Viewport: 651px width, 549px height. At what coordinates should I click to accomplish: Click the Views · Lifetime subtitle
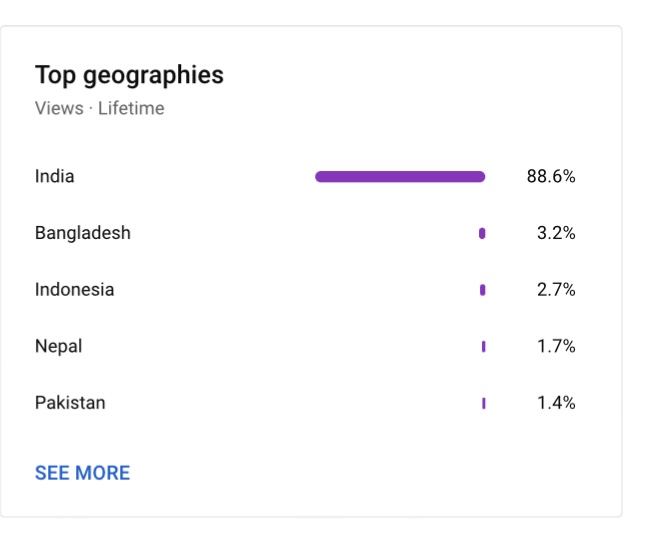(x=100, y=108)
